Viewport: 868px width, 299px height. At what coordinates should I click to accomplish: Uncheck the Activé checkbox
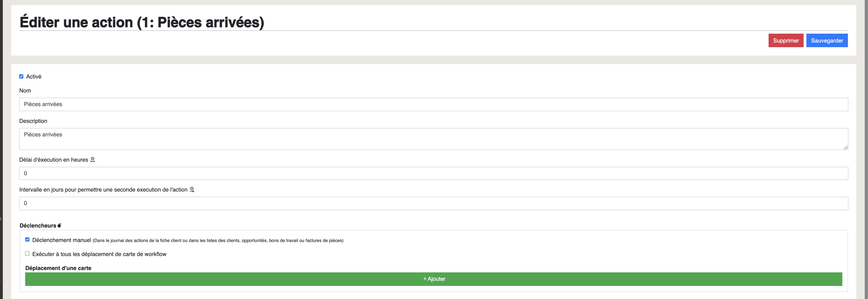(21, 77)
